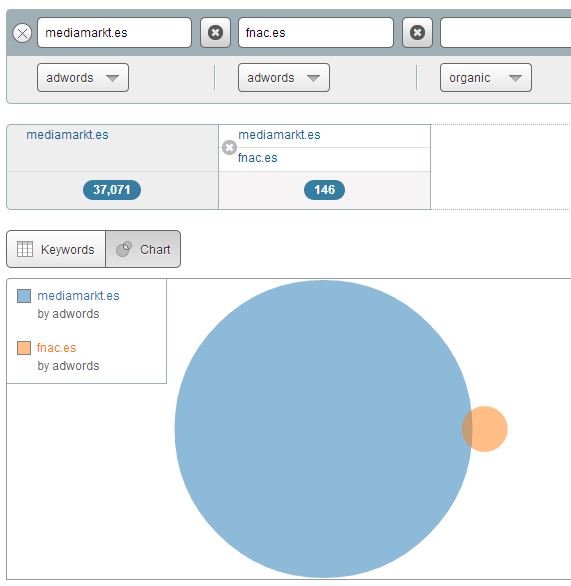This screenshot has width=571, height=586.
Task: Open first adwords dropdown under mediamarkt.es
Action: tap(83, 78)
